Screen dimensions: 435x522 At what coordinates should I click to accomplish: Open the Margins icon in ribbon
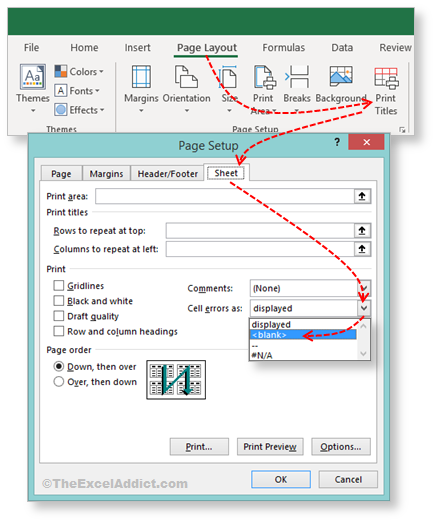[x=141, y=77]
